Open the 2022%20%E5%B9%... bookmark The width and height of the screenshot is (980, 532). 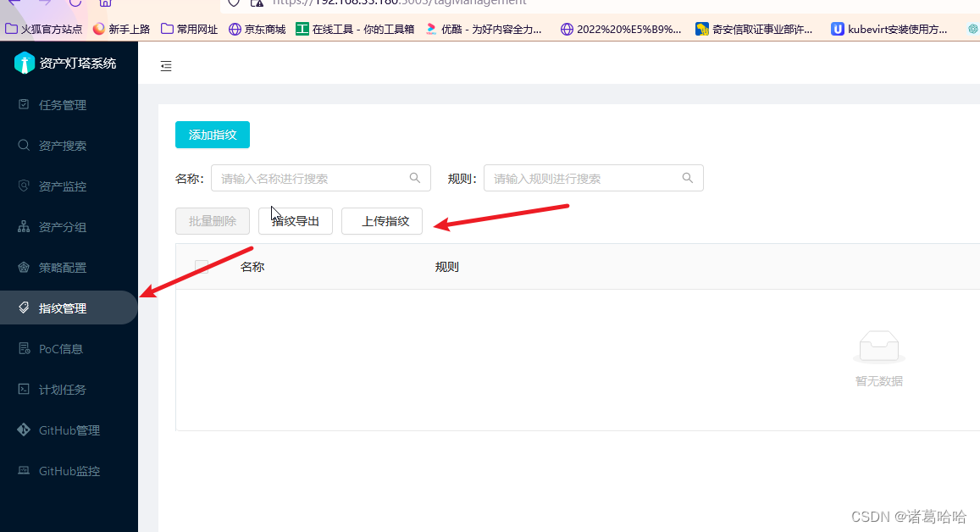tap(621, 29)
